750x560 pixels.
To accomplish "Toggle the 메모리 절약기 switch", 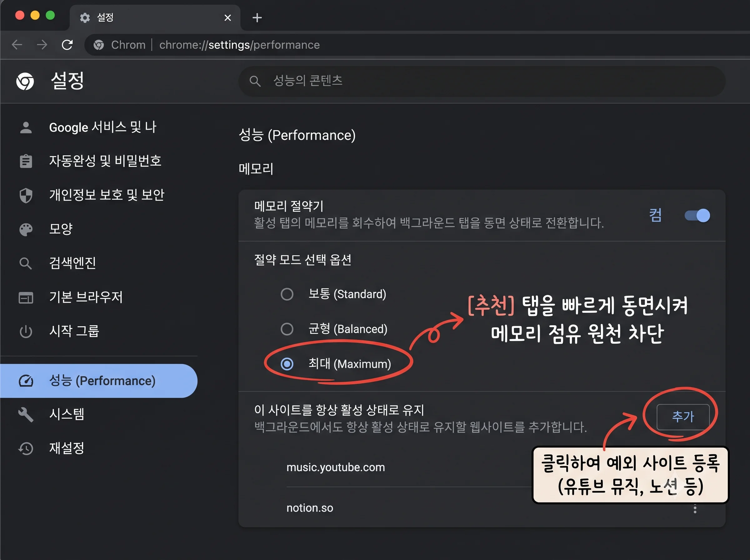I will pyautogui.click(x=697, y=215).
